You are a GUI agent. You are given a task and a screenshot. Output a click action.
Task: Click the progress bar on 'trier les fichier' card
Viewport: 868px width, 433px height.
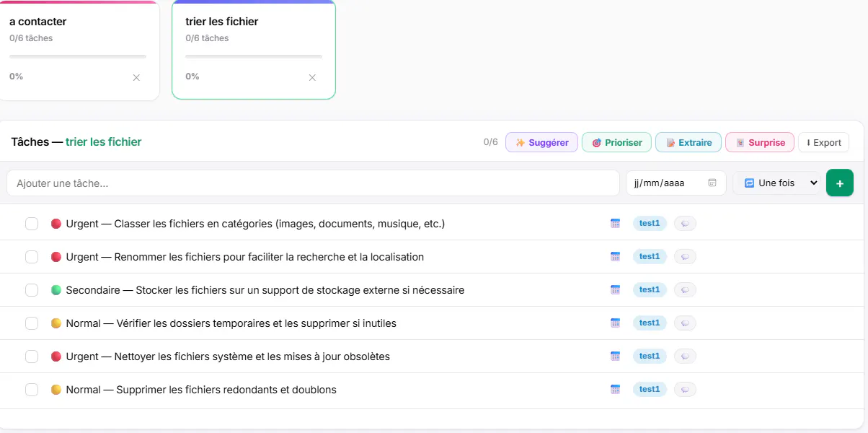tap(254, 56)
